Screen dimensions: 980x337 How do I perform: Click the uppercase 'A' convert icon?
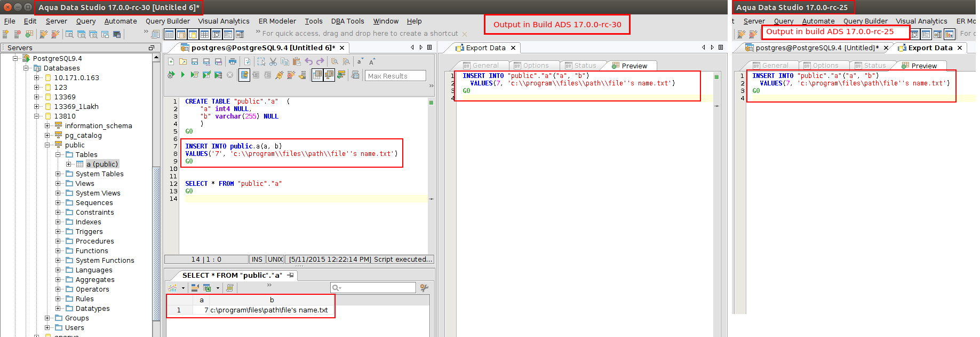(371, 61)
